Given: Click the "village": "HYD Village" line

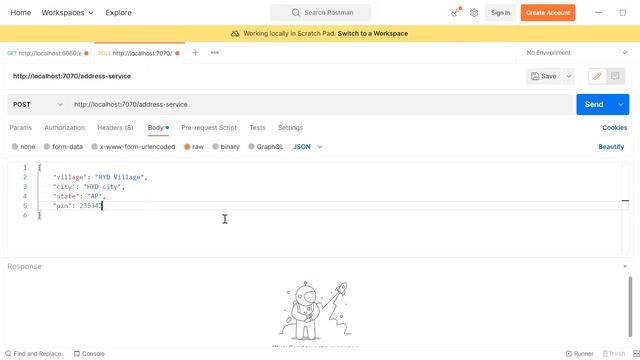Looking at the screenshot, I should 100,177.
